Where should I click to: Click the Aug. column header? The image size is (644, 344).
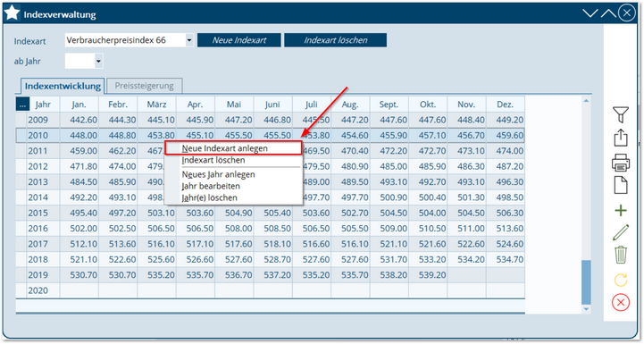pos(350,105)
